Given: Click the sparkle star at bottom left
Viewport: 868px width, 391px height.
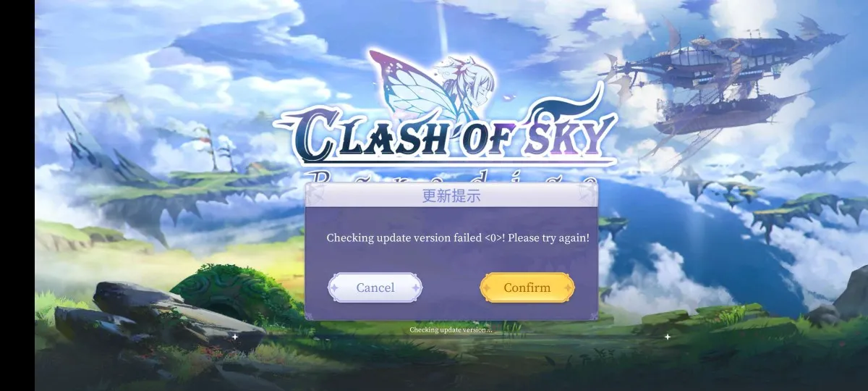Looking at the screenshot, I should [x=234, y=337].
